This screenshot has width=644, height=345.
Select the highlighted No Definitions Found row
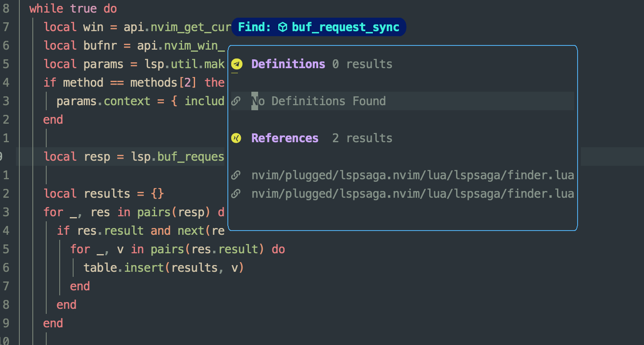point(319,101)
